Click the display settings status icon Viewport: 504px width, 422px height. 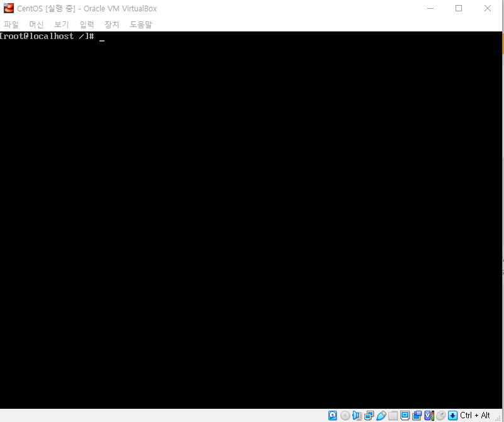[405, 415]
